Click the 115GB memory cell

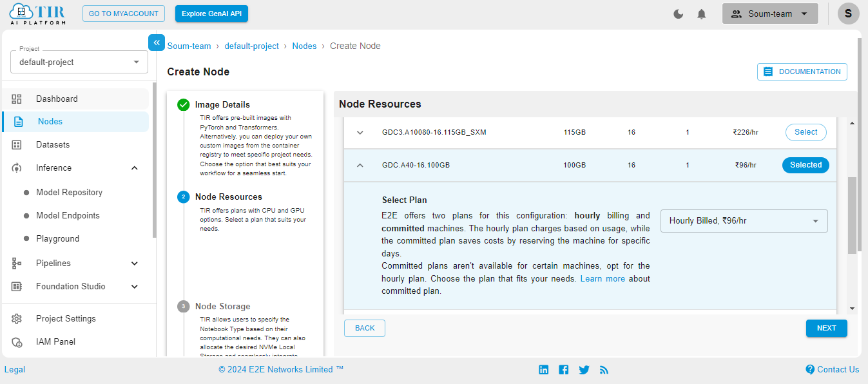pos(574,133)
